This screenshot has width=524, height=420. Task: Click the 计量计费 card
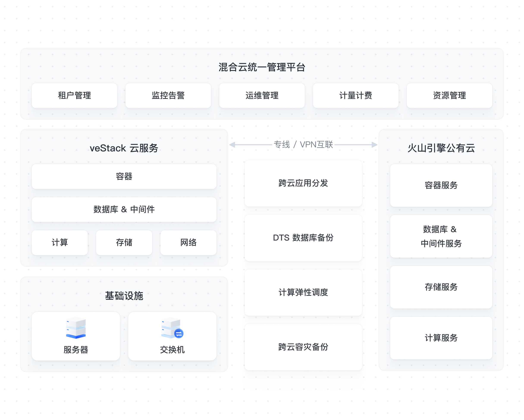356,95
